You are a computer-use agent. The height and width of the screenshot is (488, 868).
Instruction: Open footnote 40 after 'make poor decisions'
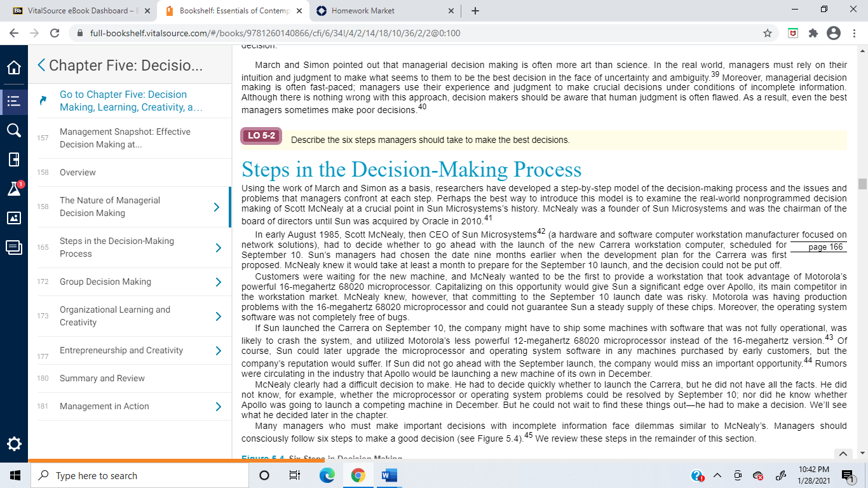click(422, 107)
